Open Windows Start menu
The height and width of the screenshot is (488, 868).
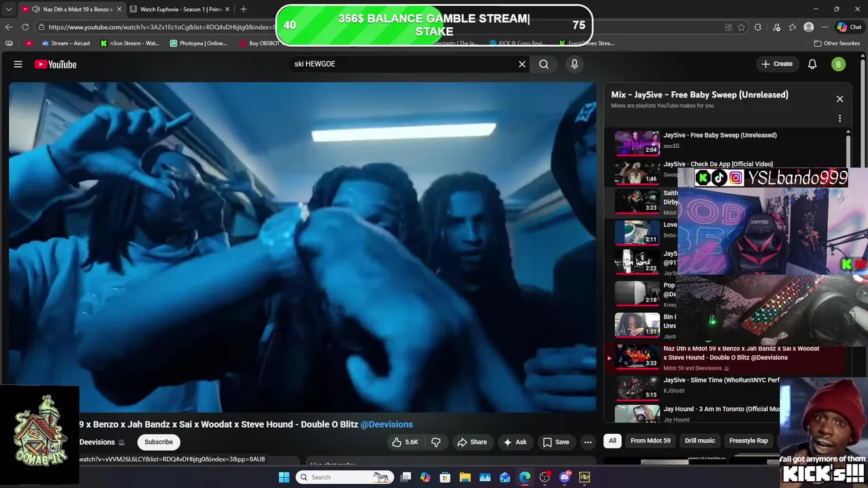(x=283, y=477)
